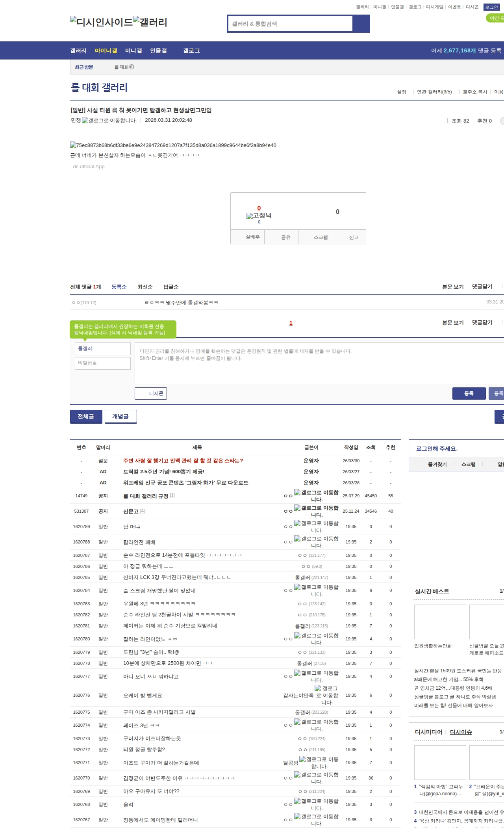
Task: Focus the 비밀번호 password field
Action: tap(102, 363)
